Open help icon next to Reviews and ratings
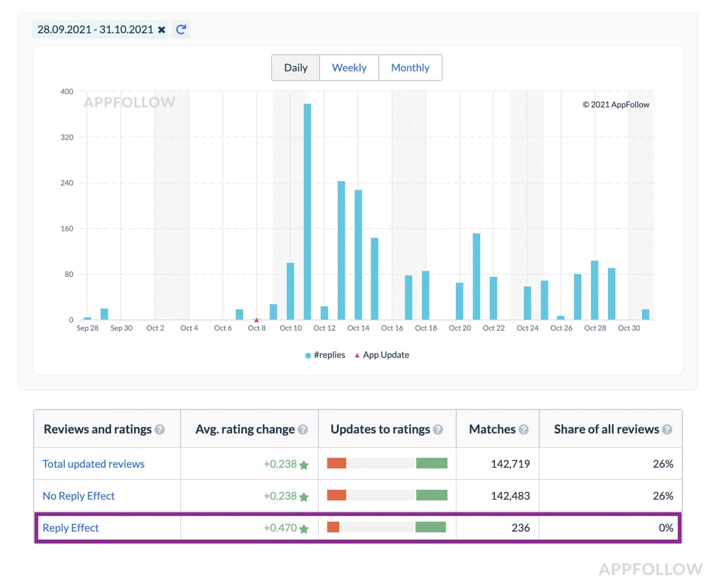This screenshot has width=716, height=588. coord(160,430)
